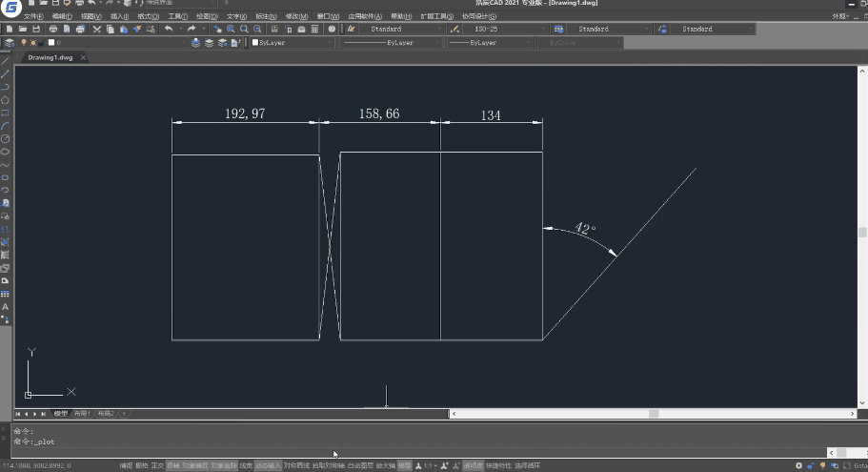The height and width of the screenshot is (472, 868).
Task: Switch to the 布局1 layout tab
Action: 82,414
